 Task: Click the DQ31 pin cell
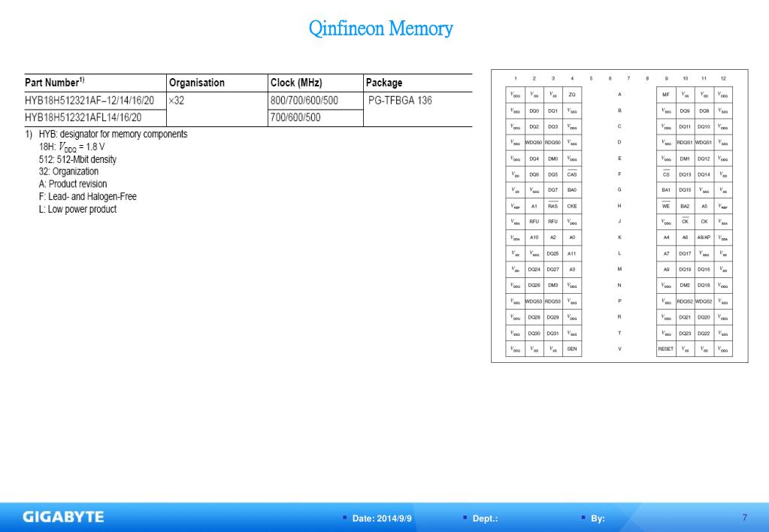pos(553,333)
